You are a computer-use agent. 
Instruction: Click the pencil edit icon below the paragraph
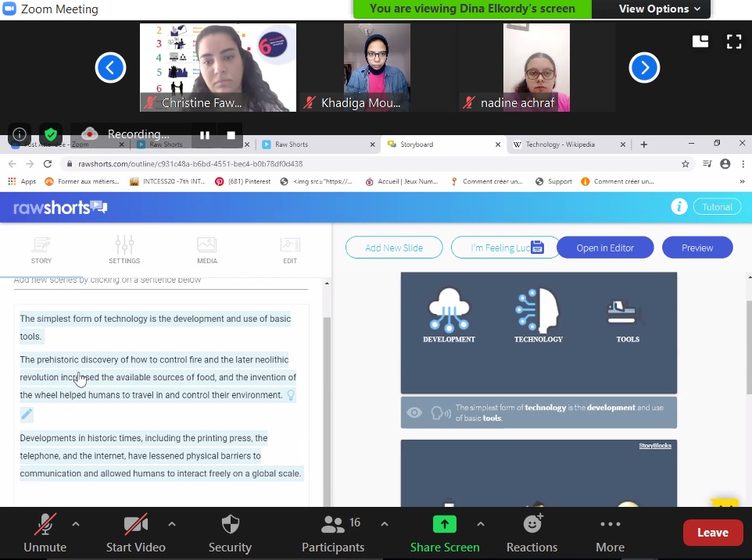point(27,415)
